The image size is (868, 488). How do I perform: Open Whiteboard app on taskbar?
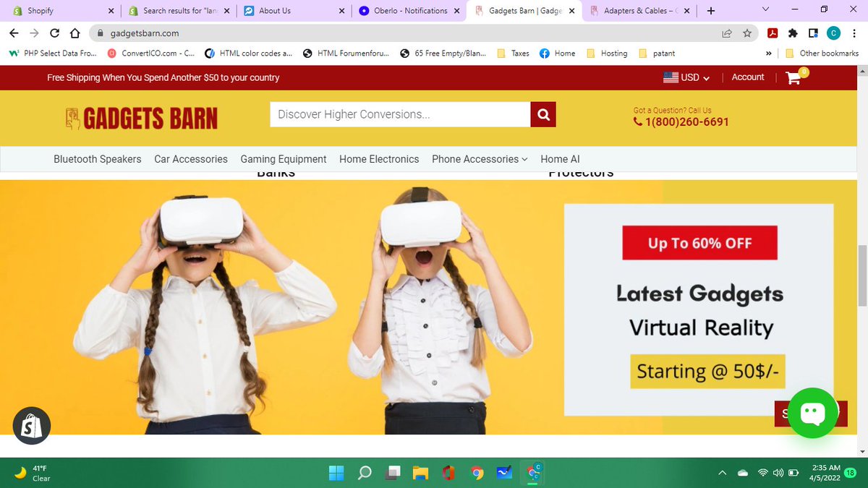[x=504, y=473]
